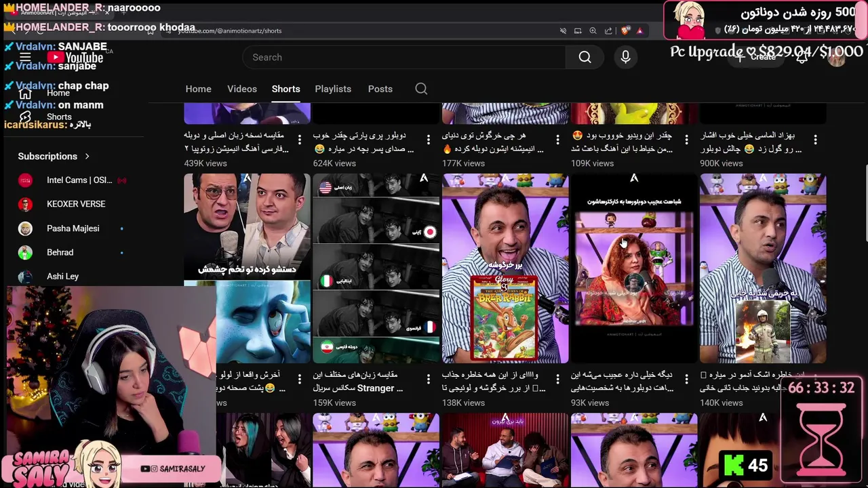The height and width of the screenshot is (488, 868).
Task: Select the Shorts tab
Action: tap(285, 89)
